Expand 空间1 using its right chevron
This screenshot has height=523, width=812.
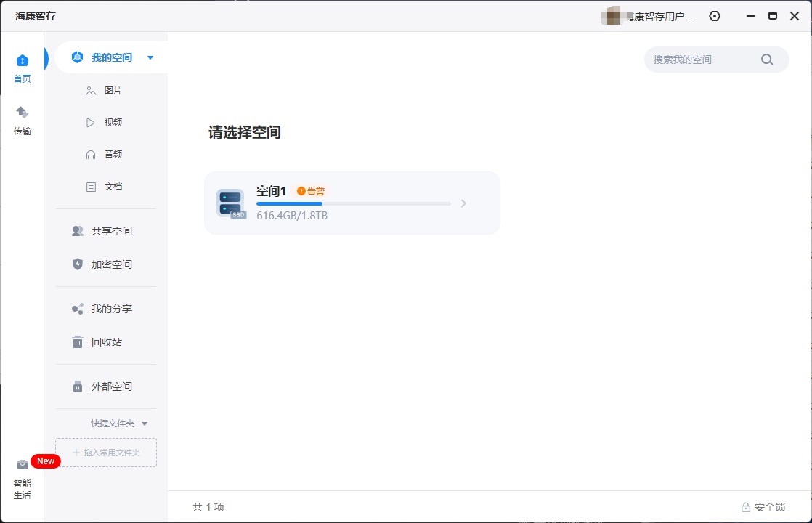[x=463, y=203]
